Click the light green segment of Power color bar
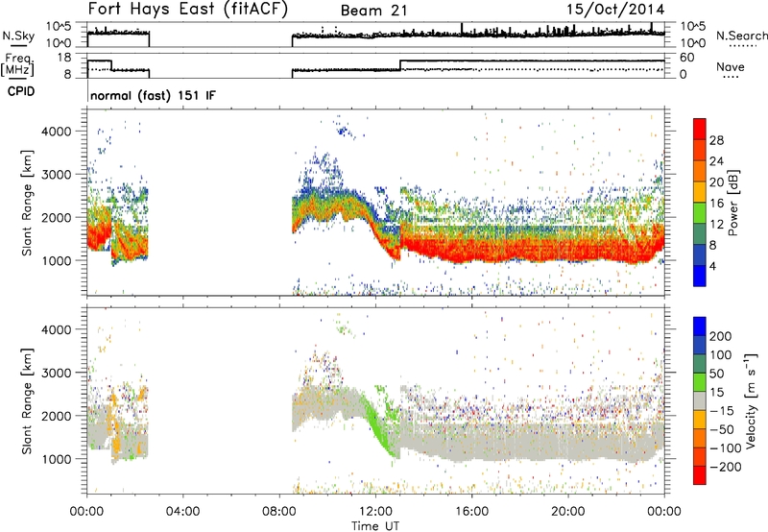 point(700,213)
